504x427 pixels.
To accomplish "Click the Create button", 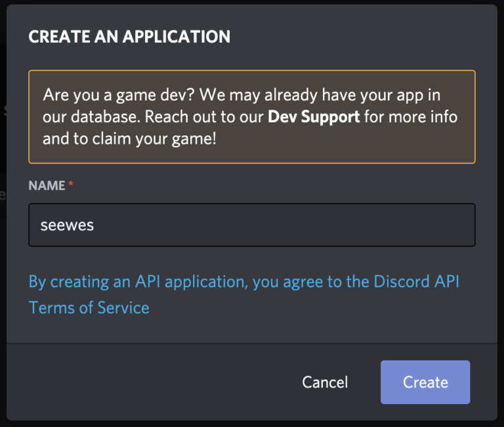I will coord(425,382).
